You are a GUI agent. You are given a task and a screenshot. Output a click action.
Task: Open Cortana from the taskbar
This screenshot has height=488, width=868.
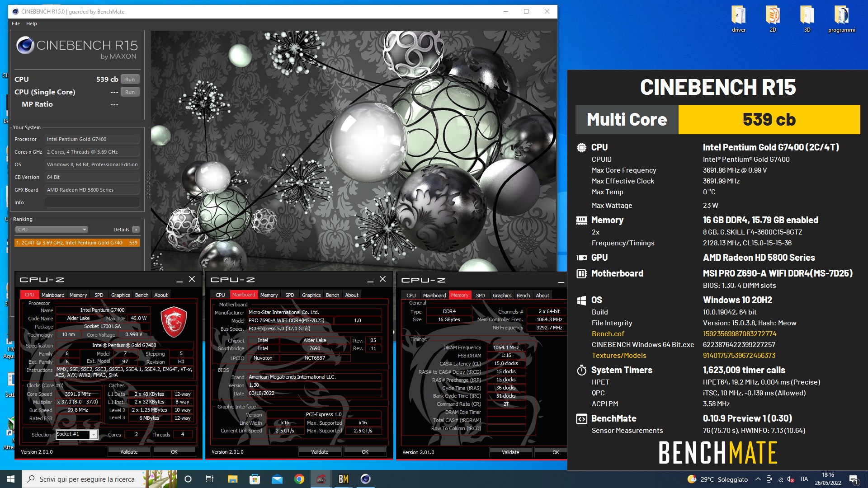188,479
